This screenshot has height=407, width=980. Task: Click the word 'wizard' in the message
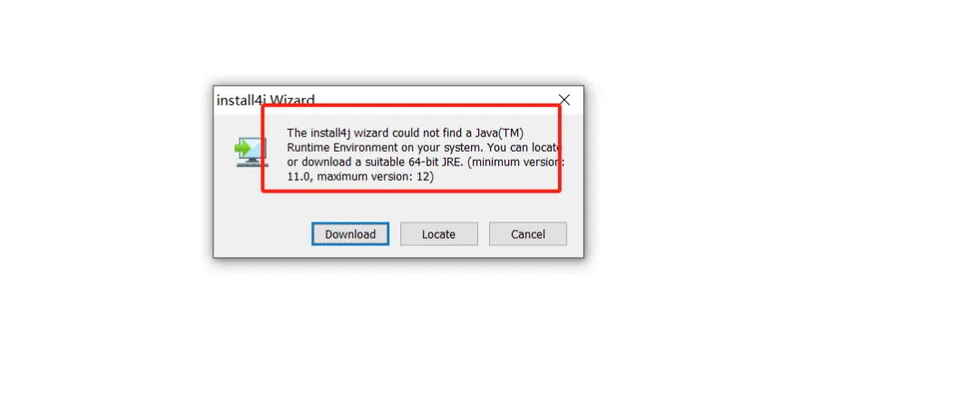tap(372, 133)
